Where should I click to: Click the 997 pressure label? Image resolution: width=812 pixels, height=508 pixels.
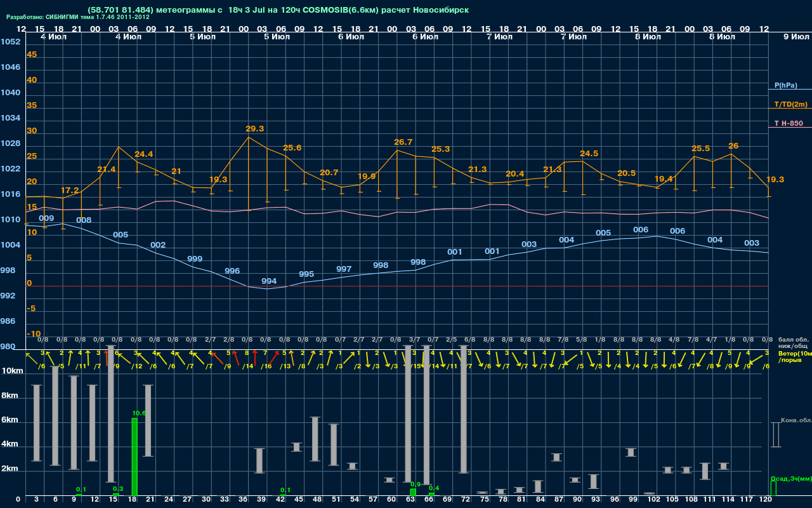(x=344, y=269)
